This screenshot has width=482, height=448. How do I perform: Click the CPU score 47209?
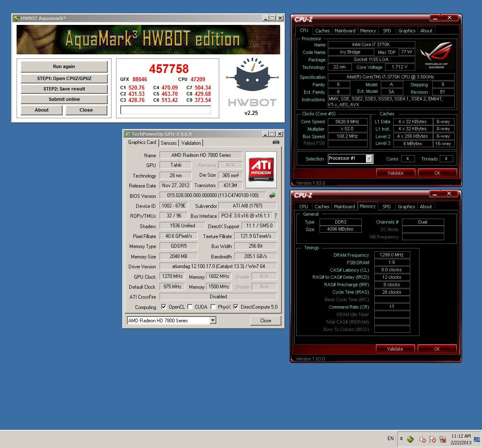(198, 79)
